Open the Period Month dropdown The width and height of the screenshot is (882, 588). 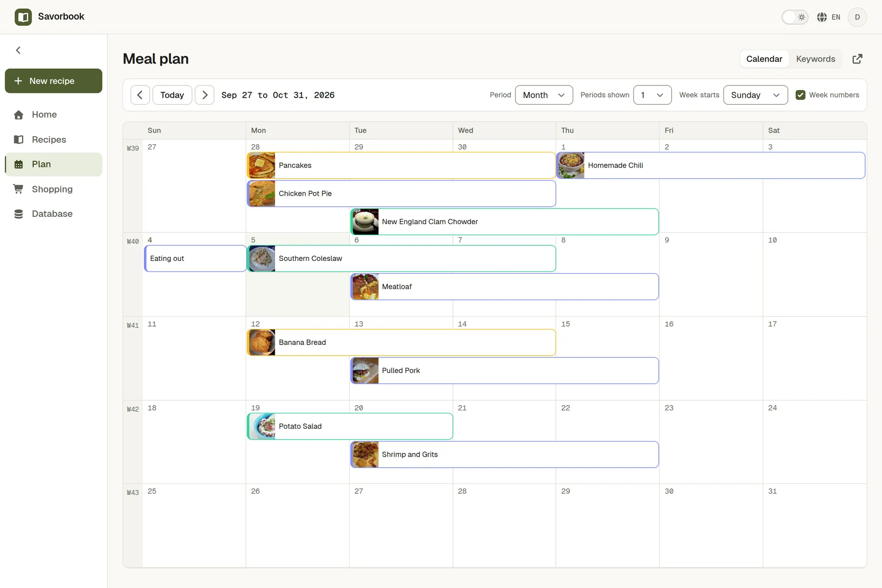[544, 95]
